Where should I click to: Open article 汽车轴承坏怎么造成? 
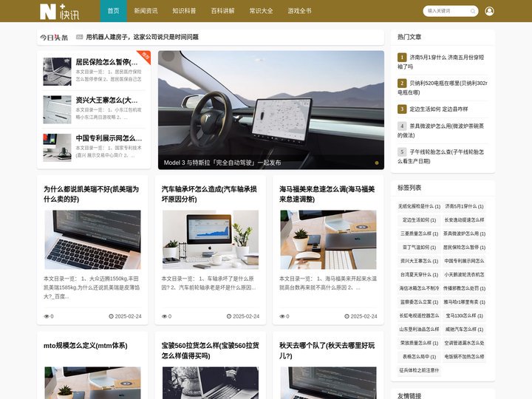pyautogui.click(x=209, y=194)
